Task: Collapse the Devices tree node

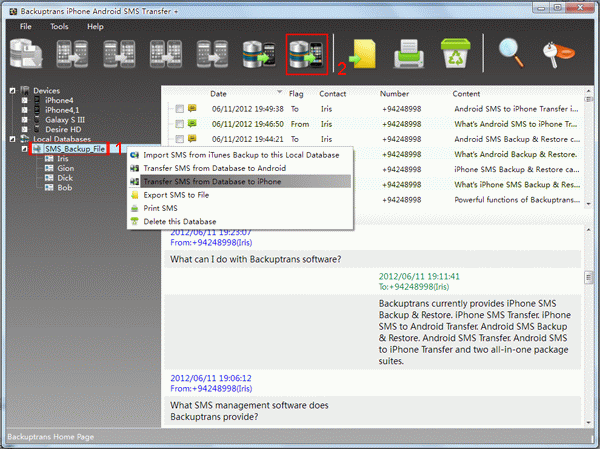Action: [12, 91]
